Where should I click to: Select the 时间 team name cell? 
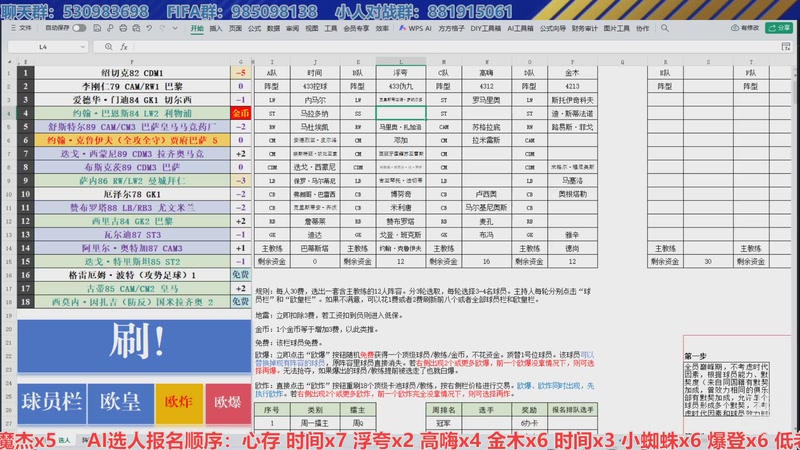pyautogui.click(x=314, y=73)
